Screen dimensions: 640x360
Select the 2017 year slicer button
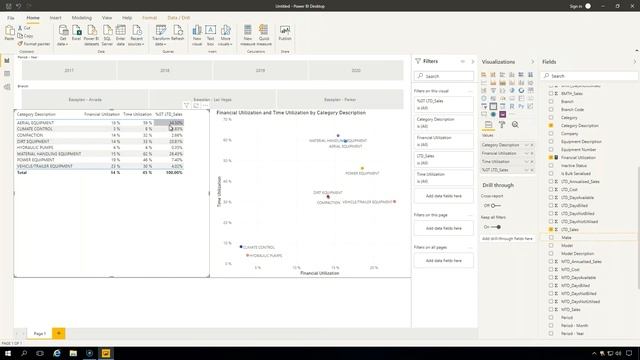(x=69, y=70)
